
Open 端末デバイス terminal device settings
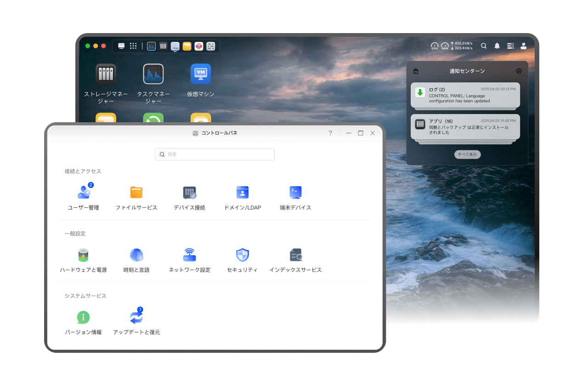(x=295, y=193)
